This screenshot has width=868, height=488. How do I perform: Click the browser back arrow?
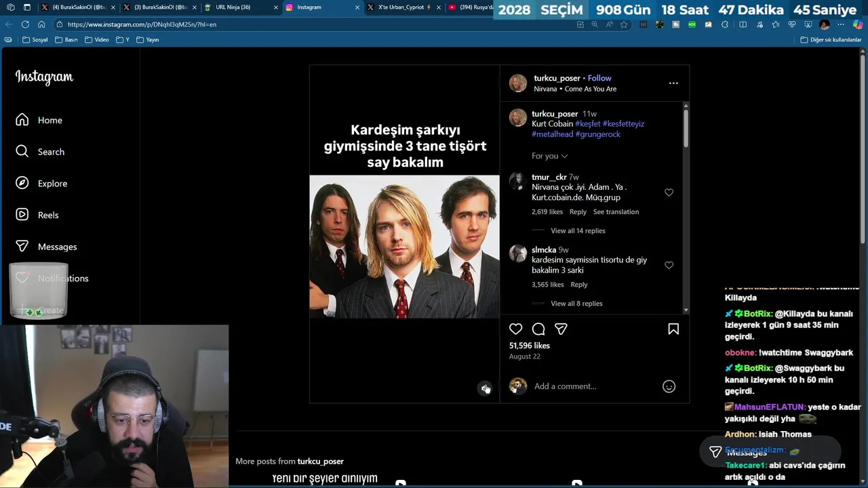coord(9,24)
